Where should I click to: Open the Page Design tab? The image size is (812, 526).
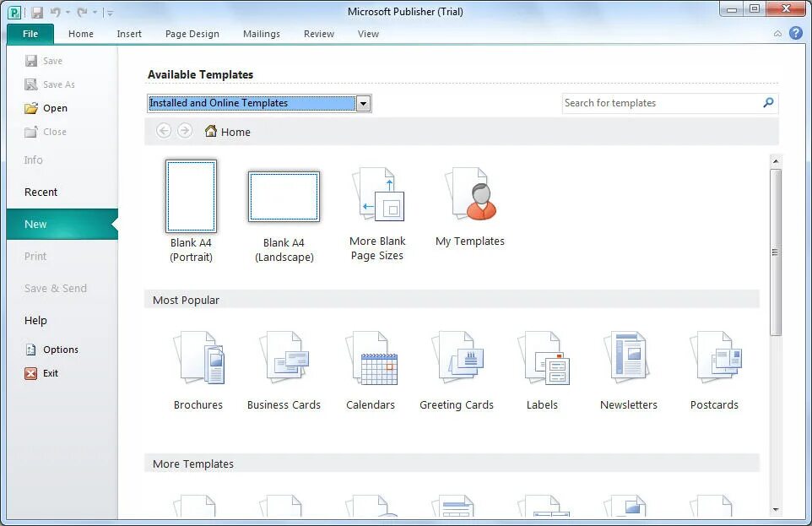192,34
